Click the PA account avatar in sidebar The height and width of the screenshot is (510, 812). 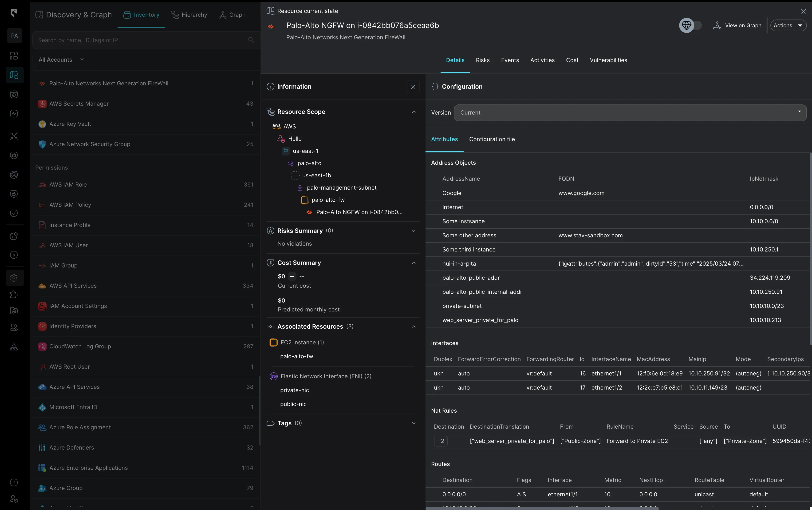pyautogui.click(x=14, y=36)
